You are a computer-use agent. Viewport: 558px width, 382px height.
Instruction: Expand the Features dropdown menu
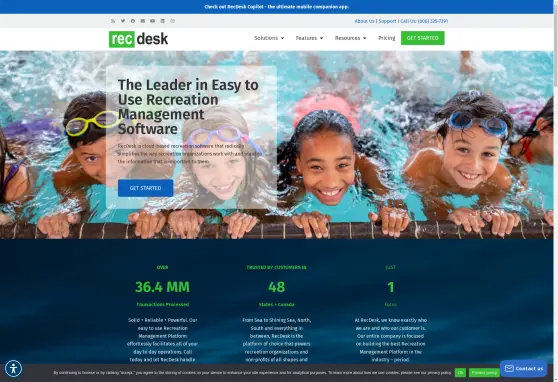tap(309, 38)
